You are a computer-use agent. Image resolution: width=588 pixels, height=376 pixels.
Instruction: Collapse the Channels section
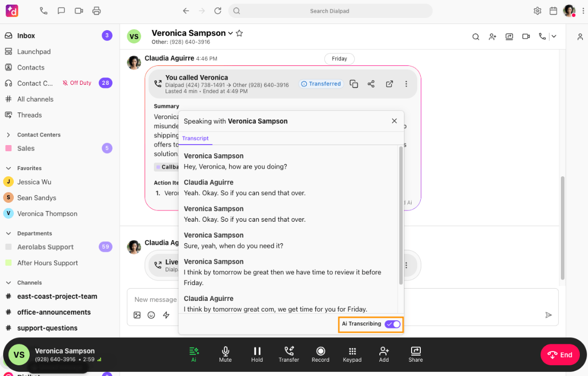point(8,283)
